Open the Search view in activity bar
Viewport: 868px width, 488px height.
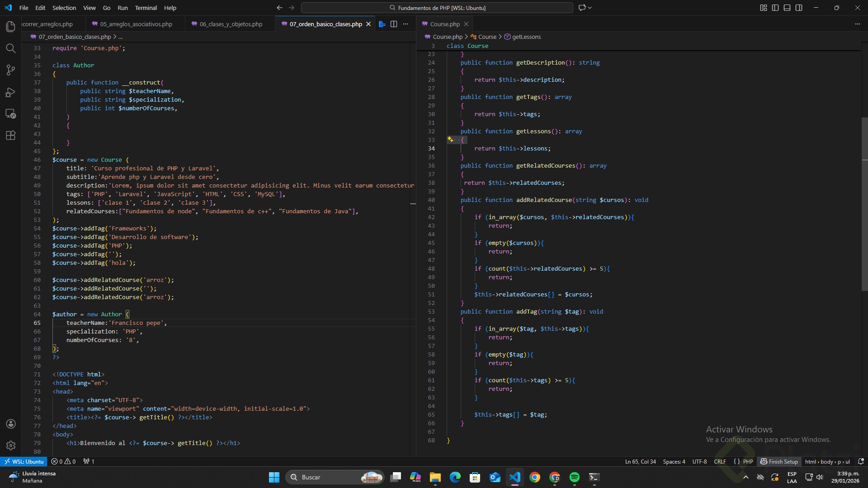coord(10,48)
